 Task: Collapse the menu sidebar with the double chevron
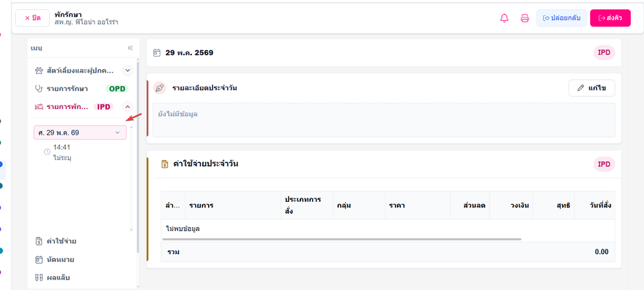pos(130,48)
